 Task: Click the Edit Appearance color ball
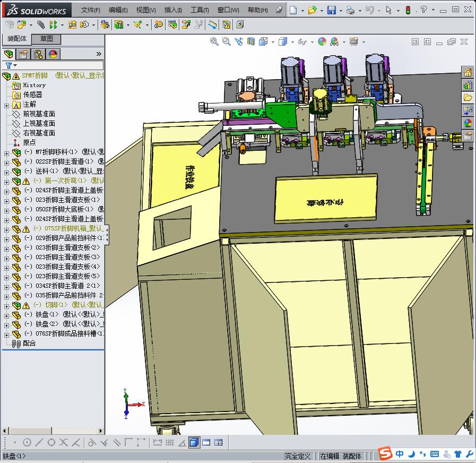pyautogui.click(x=322, y=41)
